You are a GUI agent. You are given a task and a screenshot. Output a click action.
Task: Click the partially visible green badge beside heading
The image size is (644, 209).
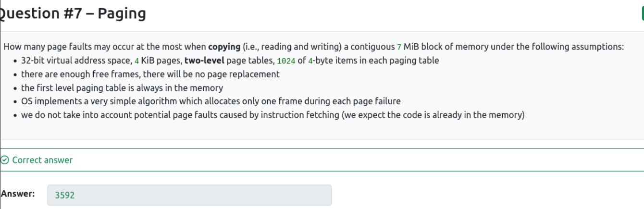[x=643, y=14]
